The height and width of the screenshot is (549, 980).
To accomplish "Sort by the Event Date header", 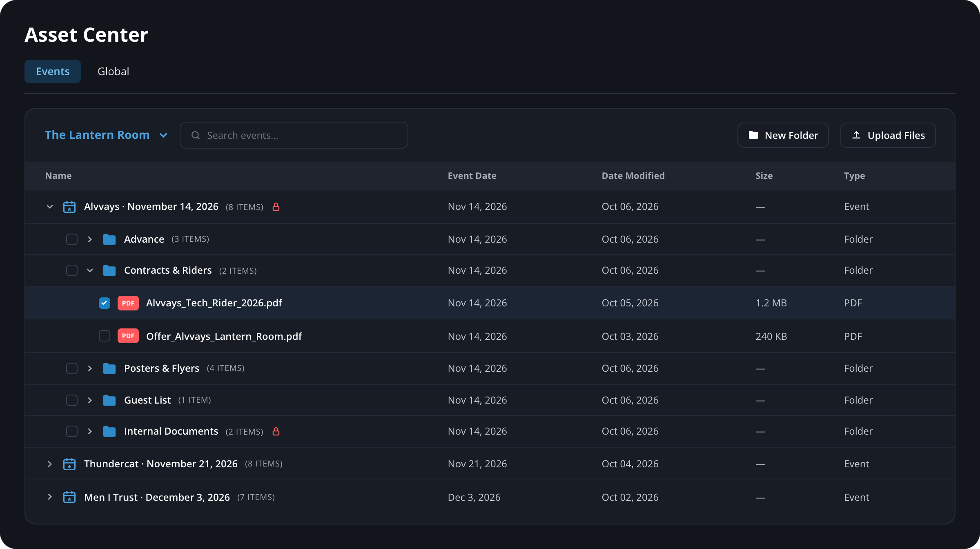I will click(x=472, y=176).
